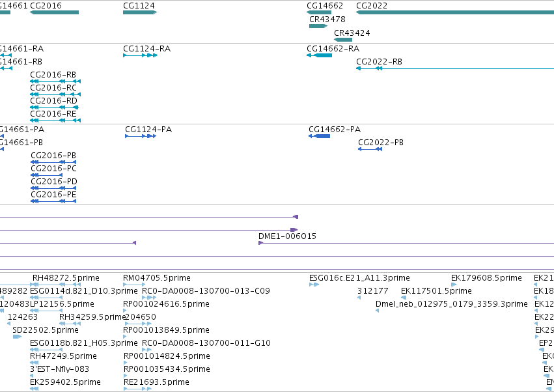The height and width of the screenshot is (392, 554).
Task: Select the CG2022-RB transcript label
Action: [x=379, y=62]
